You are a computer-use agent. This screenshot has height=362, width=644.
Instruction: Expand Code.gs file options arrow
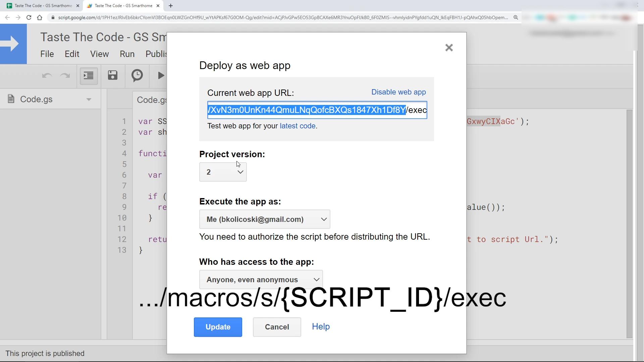coord(89,100)
